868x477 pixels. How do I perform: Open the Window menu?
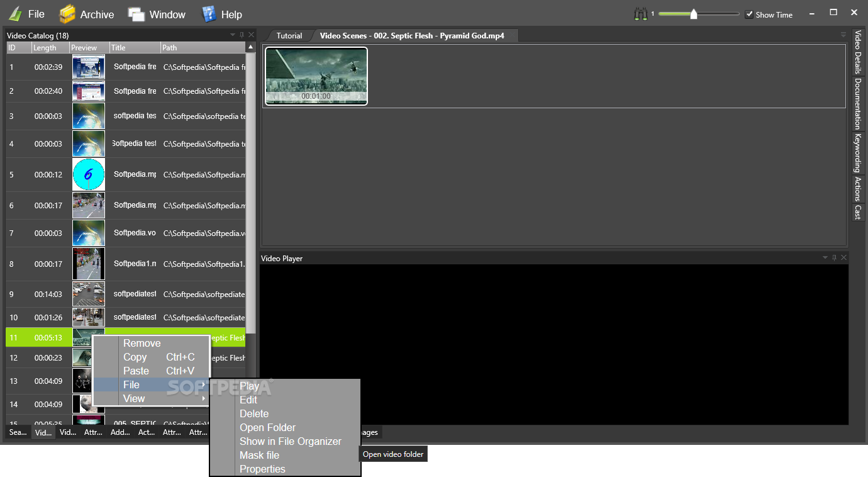coord(157,14)
